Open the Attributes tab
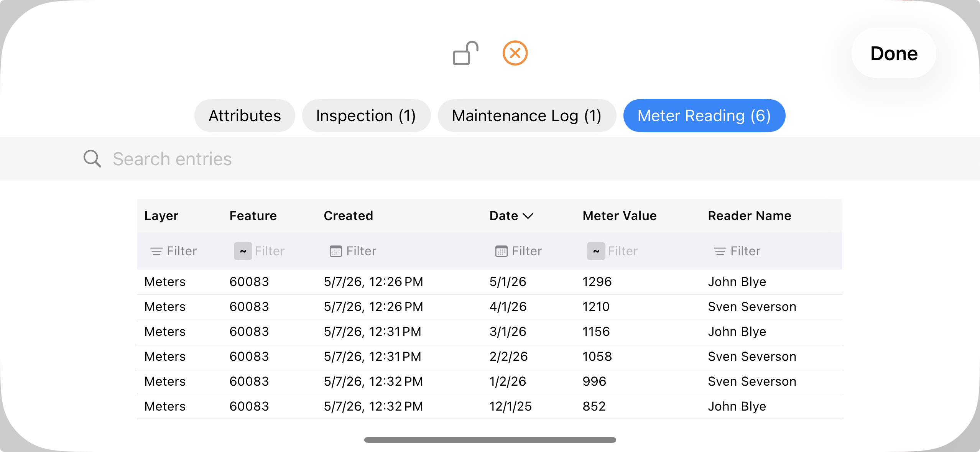980x452 pixels. point(245,116)
